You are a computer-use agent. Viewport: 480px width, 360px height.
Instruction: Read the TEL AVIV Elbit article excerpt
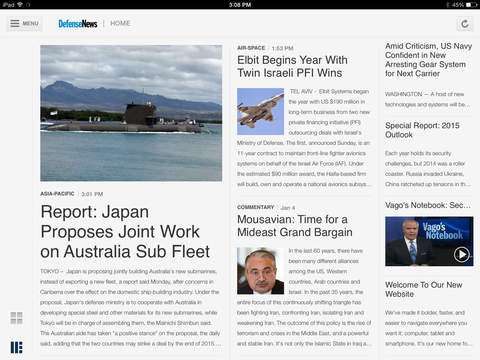coord(304,138)
